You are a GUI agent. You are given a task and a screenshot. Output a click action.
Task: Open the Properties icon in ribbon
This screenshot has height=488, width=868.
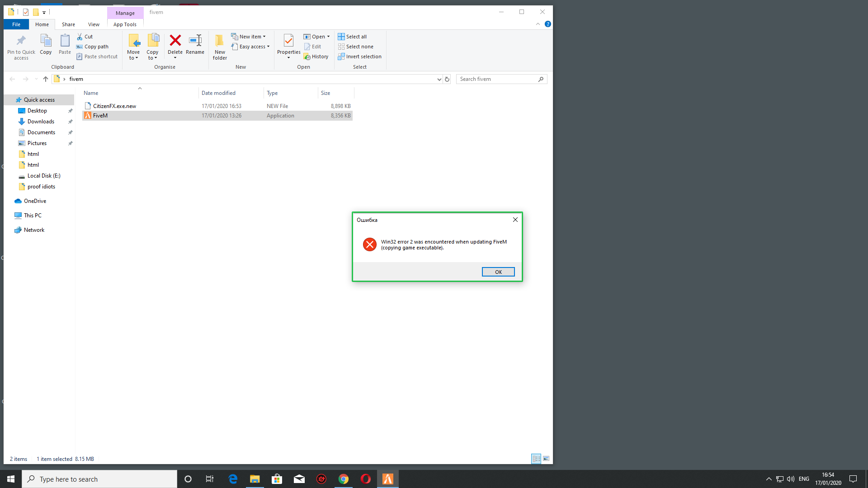[x=288, y=41]
